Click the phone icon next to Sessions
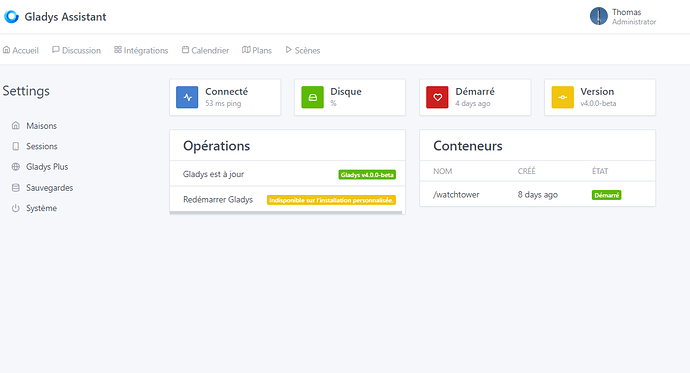The height and width of the screenshot is (373, 690). pyautogui.click(x=16, y=146)
